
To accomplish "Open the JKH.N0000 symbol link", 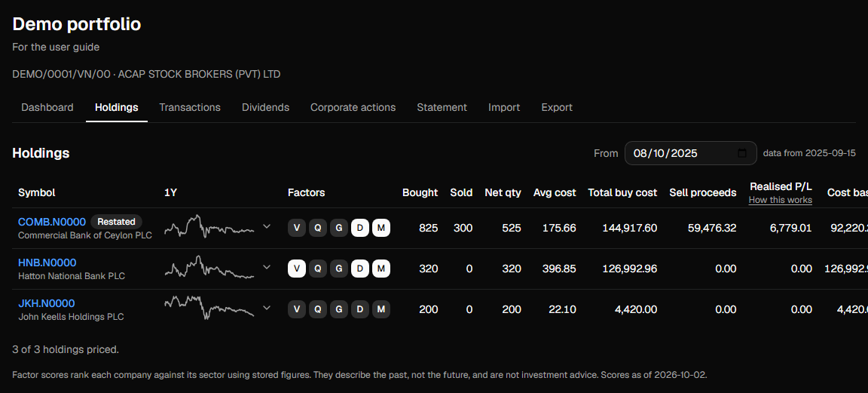I will tap(47, 303).
